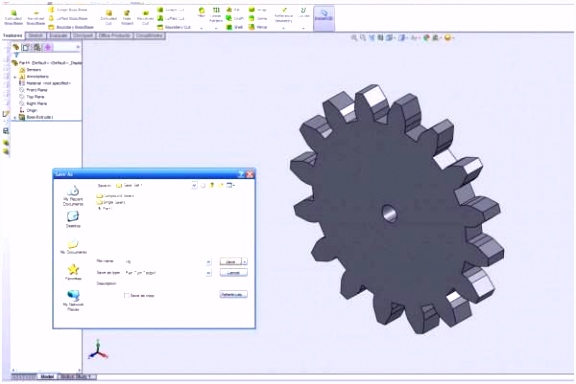Screen dimensions: 576x384
Task: Click the feature tree filter icon
Action: (x=16, y=55)
